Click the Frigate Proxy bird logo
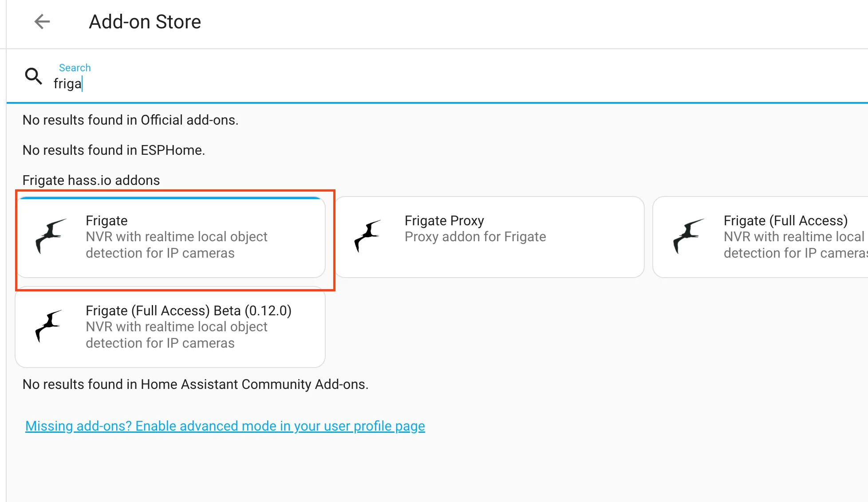This screenshot has height=502, width=868. click(x=367, y=236)
